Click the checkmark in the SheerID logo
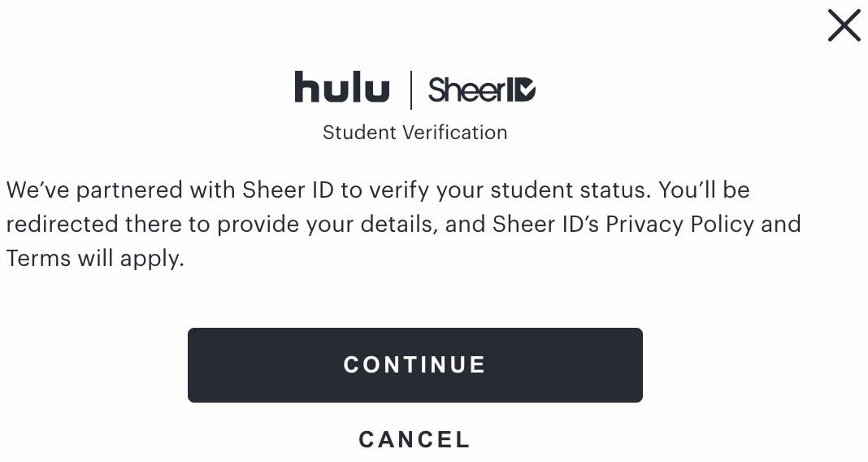 tap(525, 89)
